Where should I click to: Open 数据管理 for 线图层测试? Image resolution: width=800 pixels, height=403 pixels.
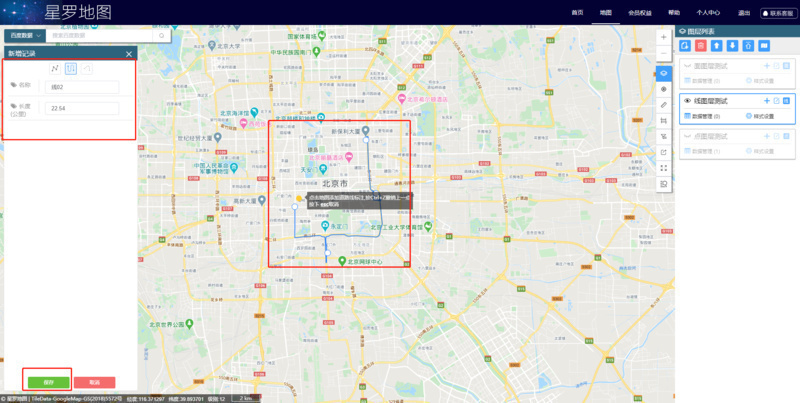coord(702,116)
